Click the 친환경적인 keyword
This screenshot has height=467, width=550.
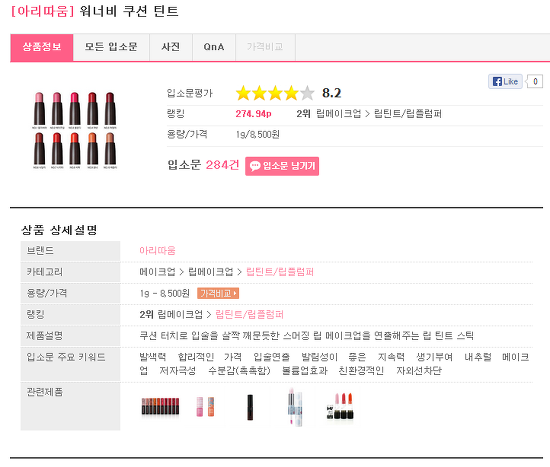click(x=361, y=371)
